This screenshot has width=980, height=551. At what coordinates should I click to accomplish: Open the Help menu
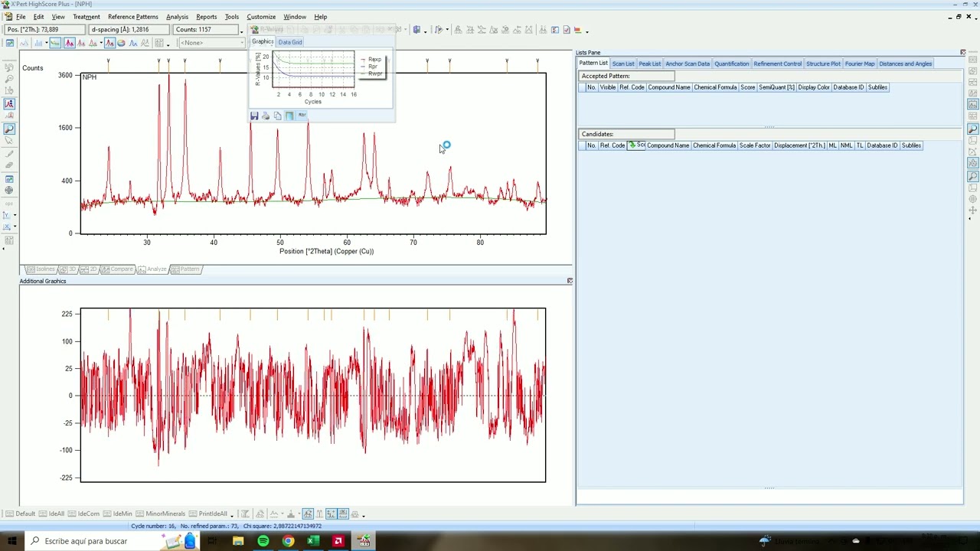(x=321, y=17)
